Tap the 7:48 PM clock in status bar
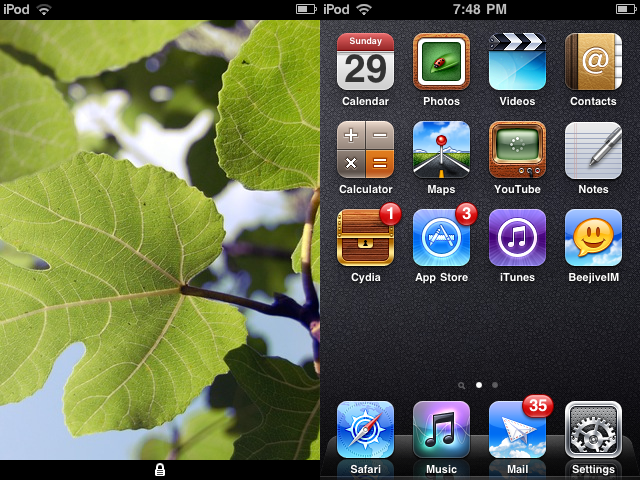The image size is (640, 480). 480,9
